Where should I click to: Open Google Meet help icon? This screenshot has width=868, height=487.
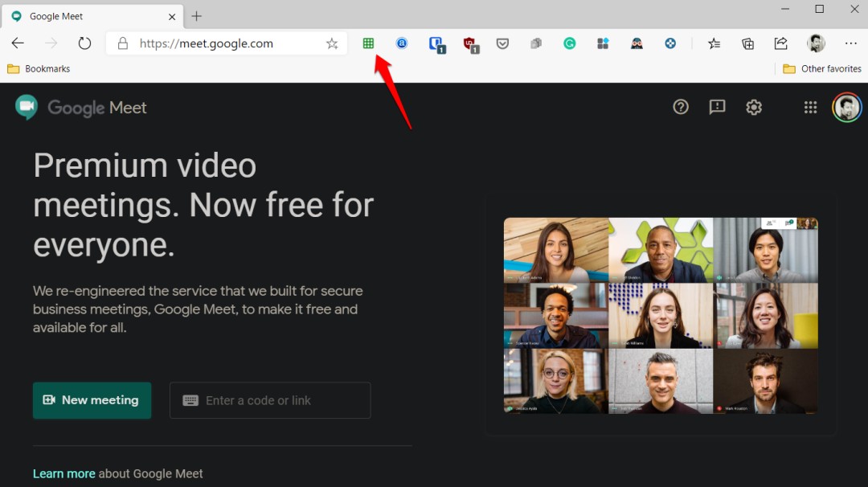pyautogui.click(x=681, y=107)
